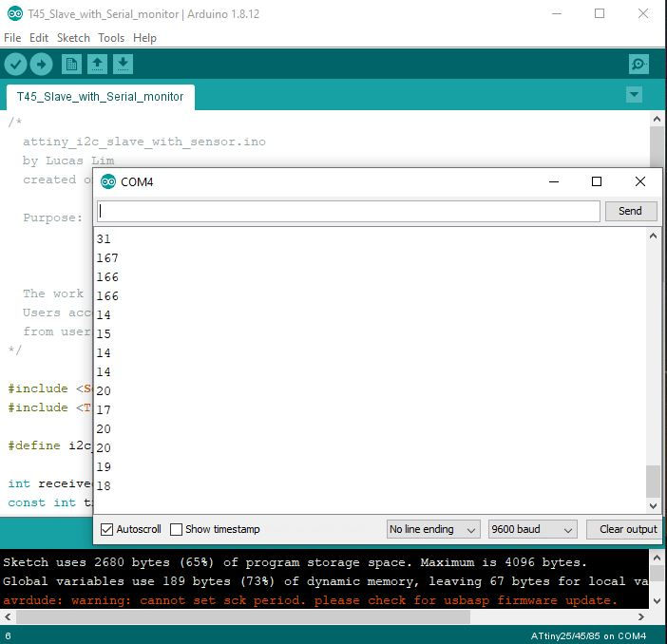Open the File menu
Screen dimensions: 667x644
tap(12, 38)
